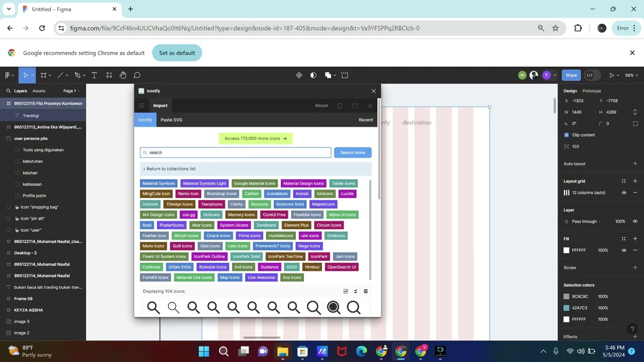Open the Figma main menu icon
This screenshot has width=644, height=362.
(x=8, y=75)
